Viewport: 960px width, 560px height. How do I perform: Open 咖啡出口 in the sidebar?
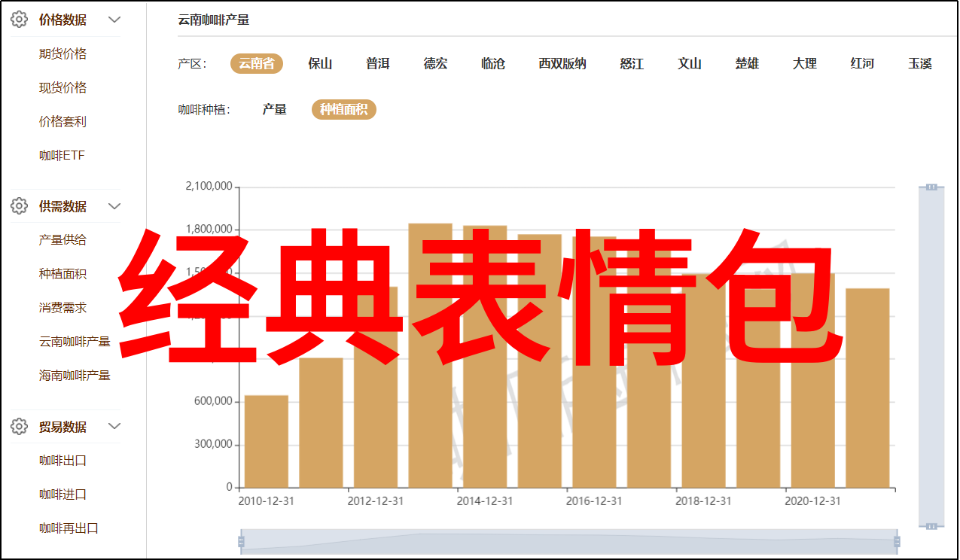pos(63,461)
